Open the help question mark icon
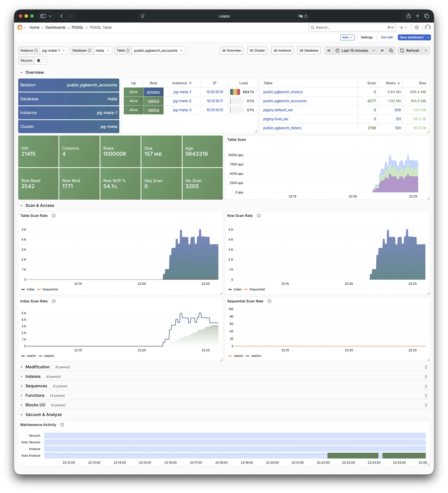 click(417, 27)
